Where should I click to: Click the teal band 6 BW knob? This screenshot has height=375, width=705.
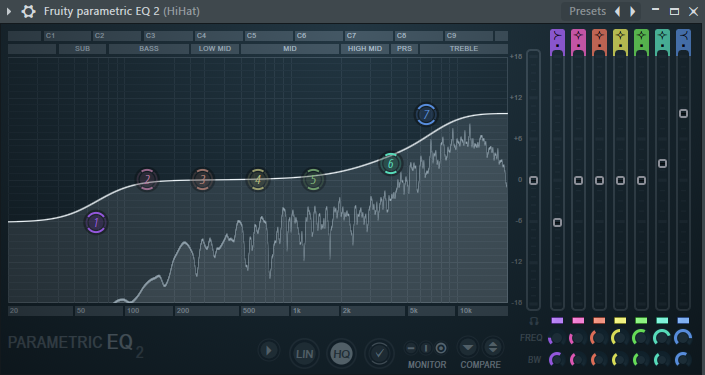click(x=662, y=359)
